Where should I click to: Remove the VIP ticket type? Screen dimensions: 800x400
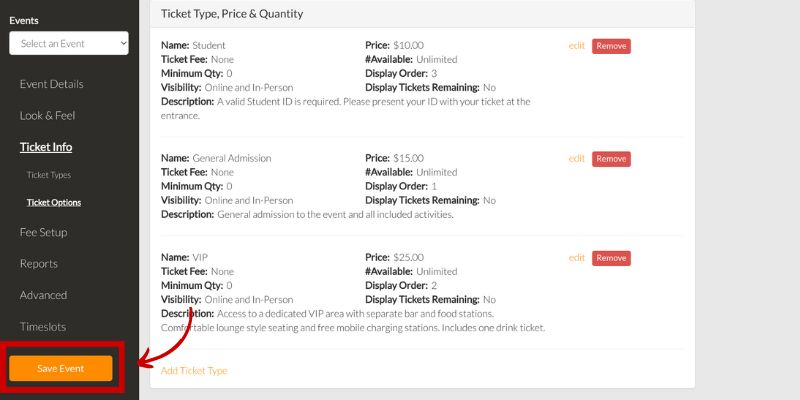[611, 258]
